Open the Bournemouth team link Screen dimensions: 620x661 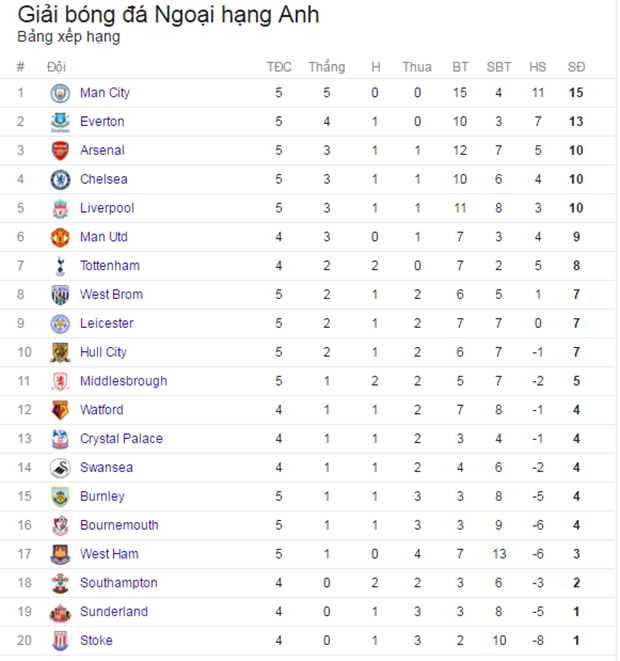(x=119, y=525)
